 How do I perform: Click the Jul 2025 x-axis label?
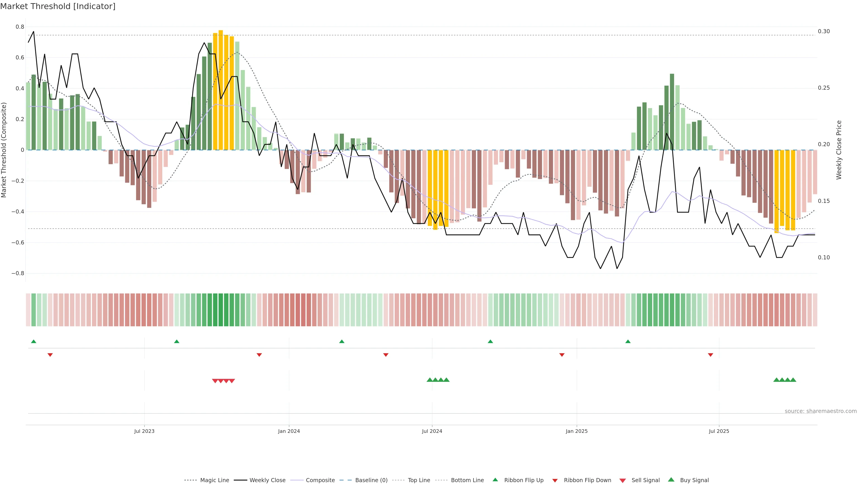point(719,431)
